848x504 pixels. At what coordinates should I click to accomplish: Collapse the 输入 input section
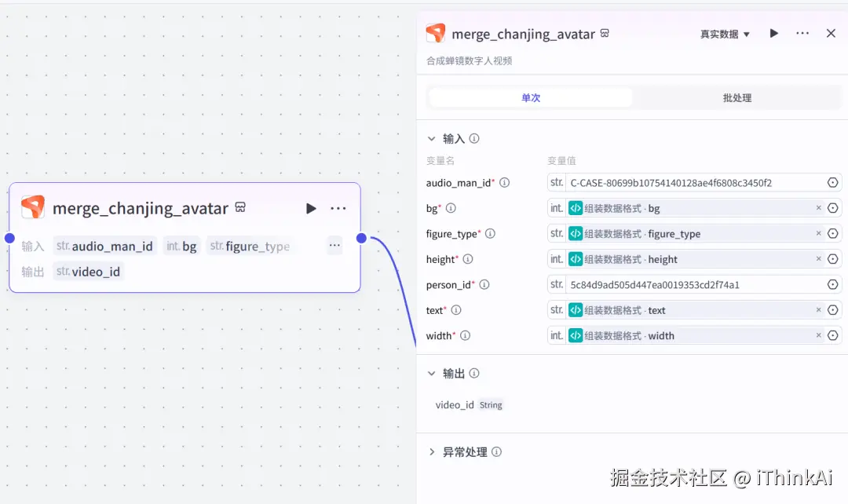(433, 137)
